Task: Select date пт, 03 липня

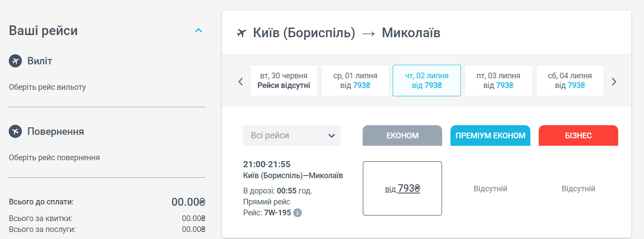Action: (499, 81)
